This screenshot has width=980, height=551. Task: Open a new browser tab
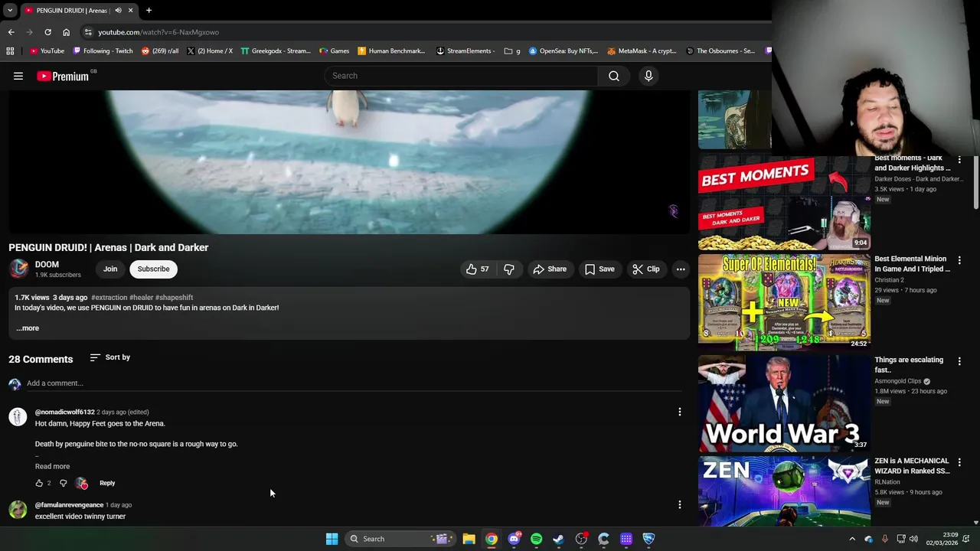(x=149, y=11)
